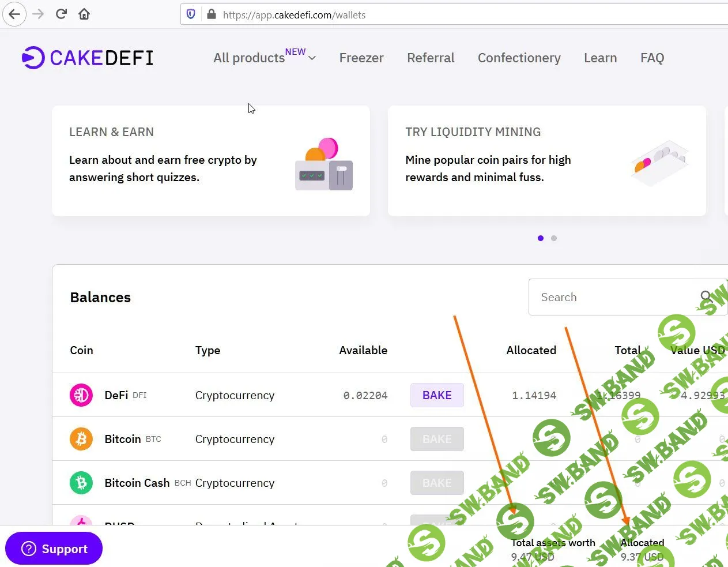Viewport: 728px width, 567px height.
Task: Open the Freezer menu item
Action: (361, 58)
